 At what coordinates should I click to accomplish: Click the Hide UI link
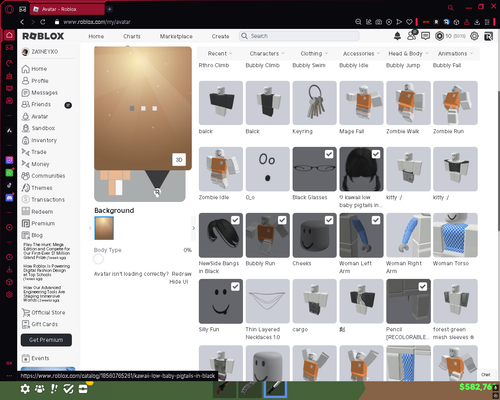(x=179, y=282)
